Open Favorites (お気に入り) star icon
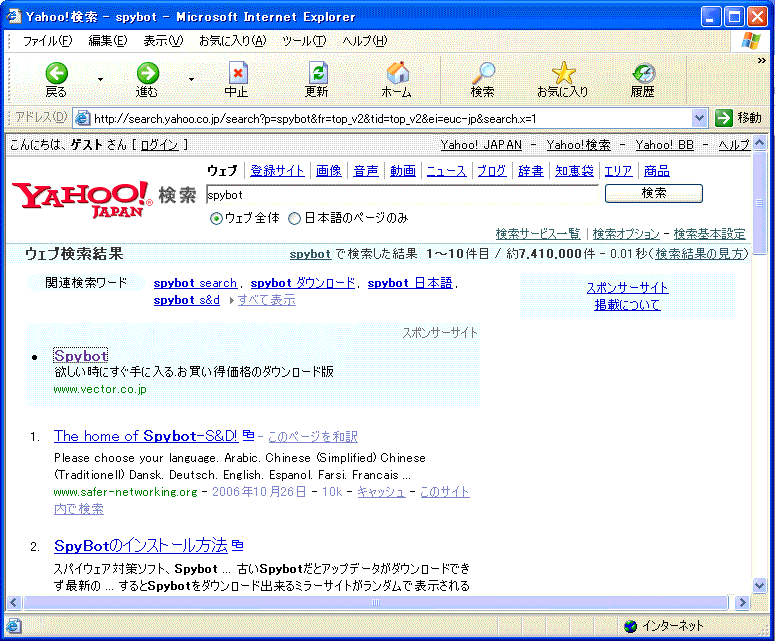775x641 pixels. tap(563, 73)
